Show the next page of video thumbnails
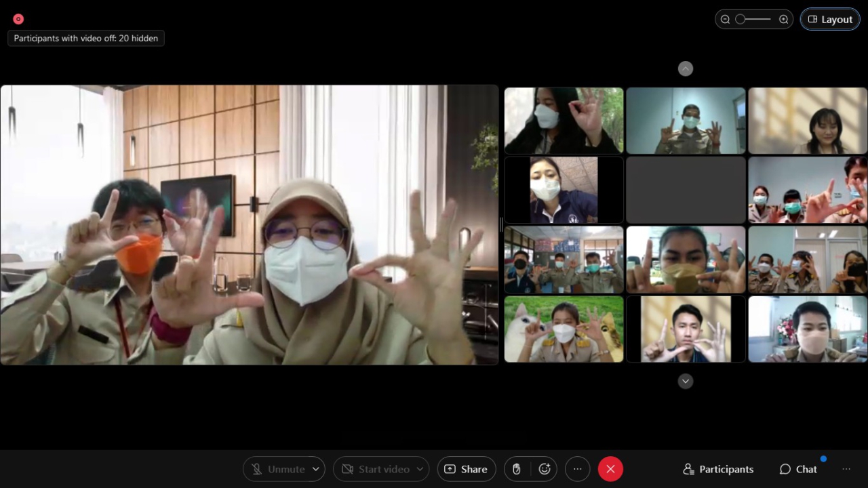Viewport: 868px width, 488px height. pos(686,381)
